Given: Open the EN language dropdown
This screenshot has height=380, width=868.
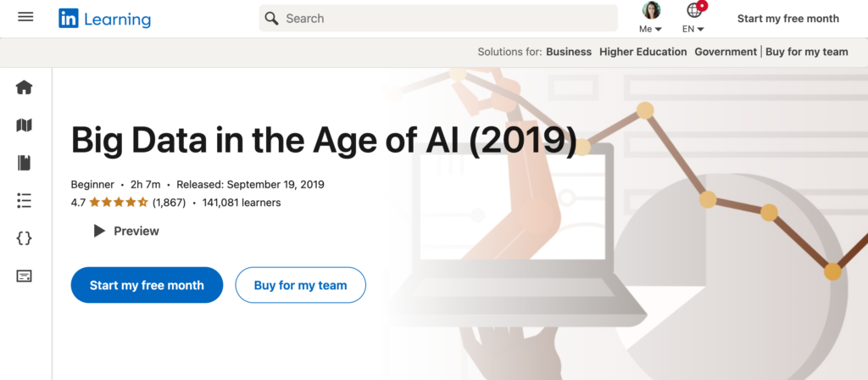Looking at the screenshot, I should (x=693, y=29).
